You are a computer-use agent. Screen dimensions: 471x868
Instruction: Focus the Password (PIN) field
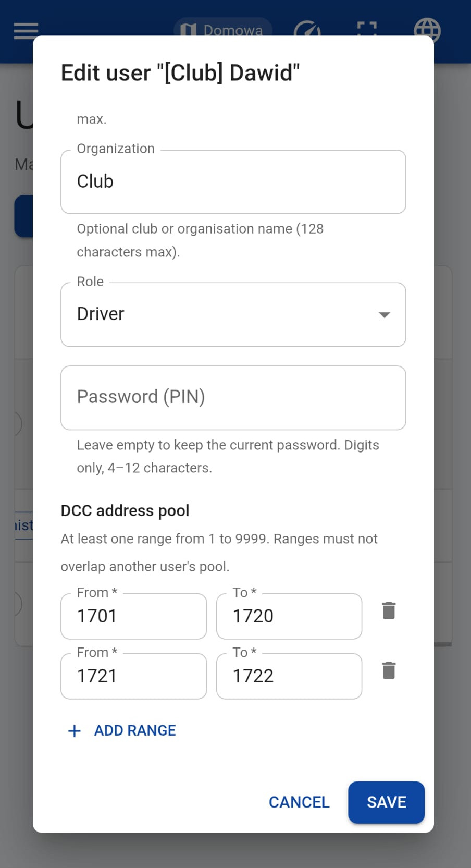pos(233,397)
